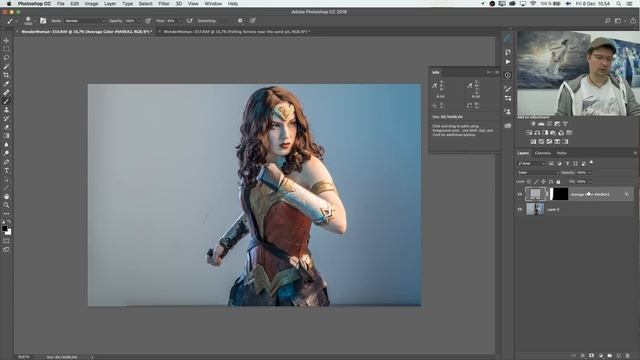Viewport: 640px width, 360px height.
Task: Open the brush preset picker
Action: 29,20
